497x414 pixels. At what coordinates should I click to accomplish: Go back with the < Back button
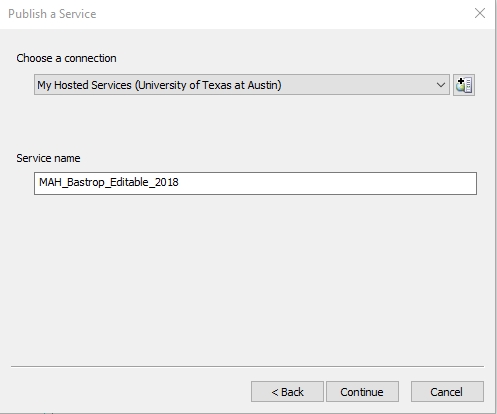click(287, 392)
